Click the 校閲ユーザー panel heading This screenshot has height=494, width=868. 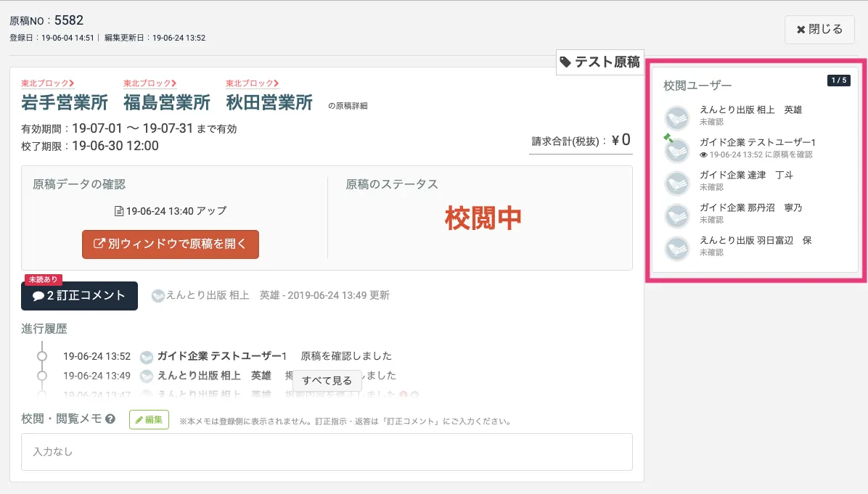[697, 86]
